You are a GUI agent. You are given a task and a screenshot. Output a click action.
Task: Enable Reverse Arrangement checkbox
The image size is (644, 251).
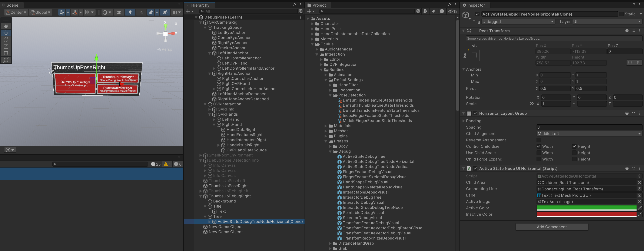point(538,140)
